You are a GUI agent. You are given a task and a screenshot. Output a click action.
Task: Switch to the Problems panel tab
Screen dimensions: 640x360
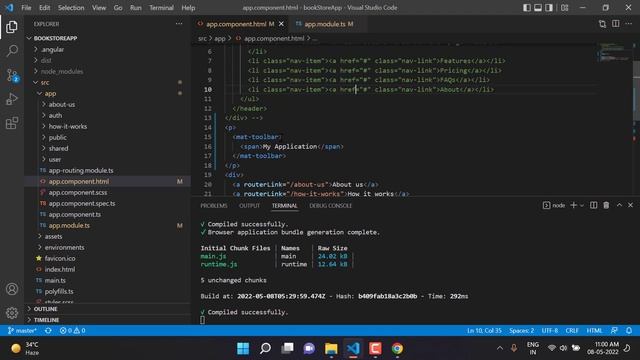(x=214, y=206)
